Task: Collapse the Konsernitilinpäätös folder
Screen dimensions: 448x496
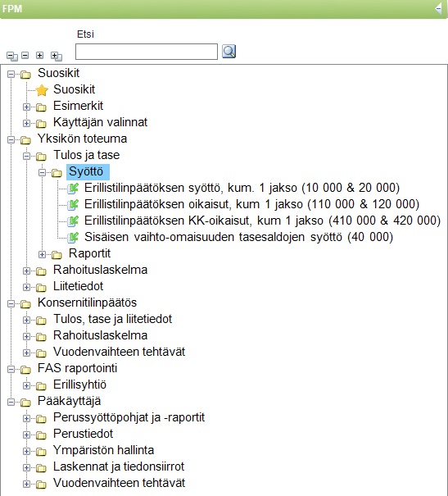Action: pos(11,303)
